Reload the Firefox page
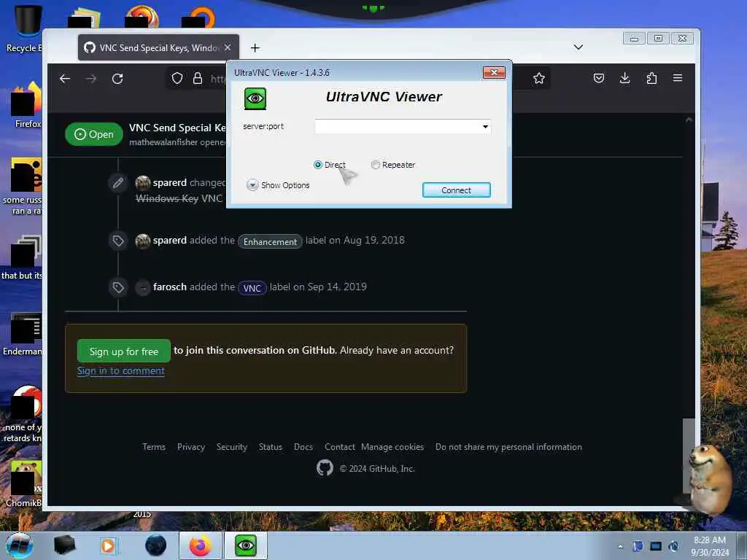 click(117, 79)
